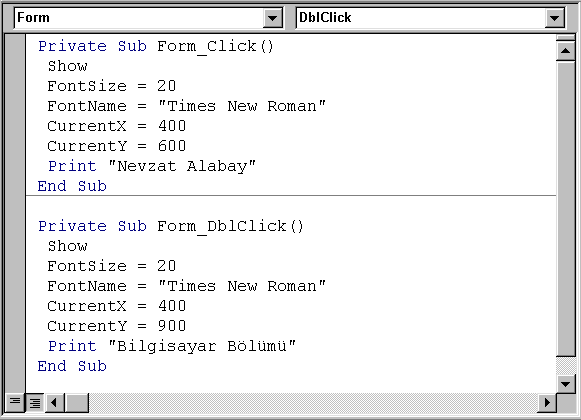Click the horizontal scrollbar left arrow
The image size is (581, 420).
coord(54,403)
